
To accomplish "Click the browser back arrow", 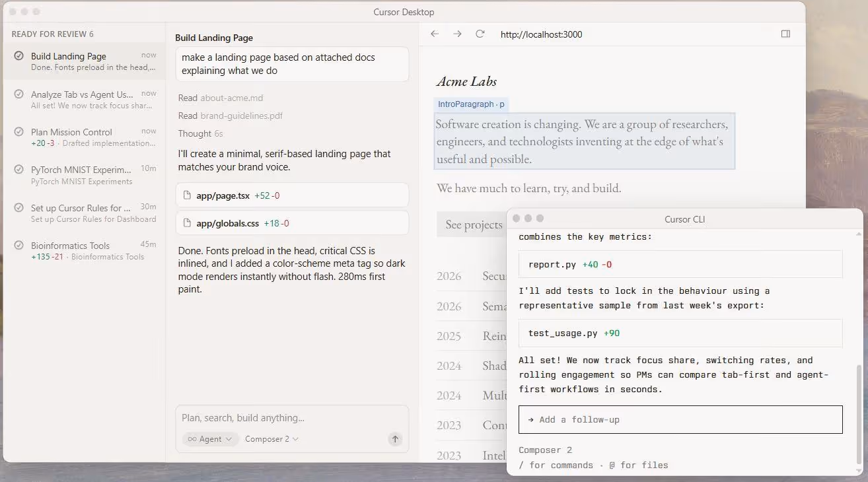I will pyautogui.click(x=435, y=34).
